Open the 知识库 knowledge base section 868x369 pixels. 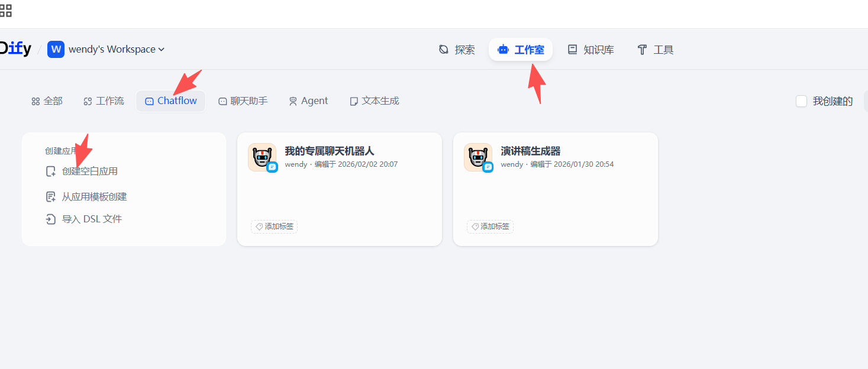(590, 50)
